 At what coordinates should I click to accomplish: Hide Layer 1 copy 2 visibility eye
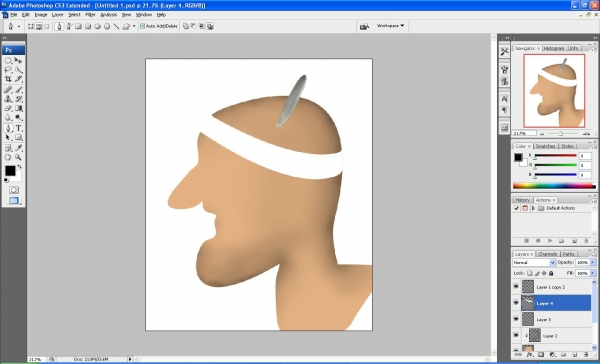pyautogui.click(x=516, y=286)
